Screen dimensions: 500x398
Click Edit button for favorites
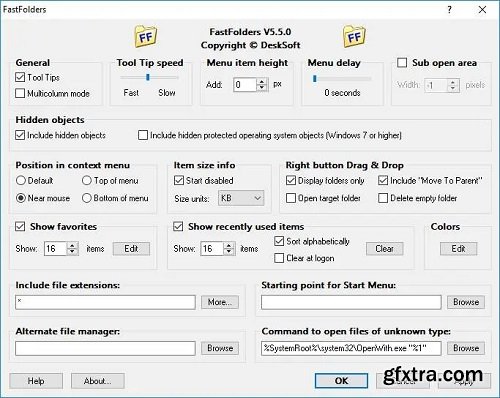tap(131, 249)
